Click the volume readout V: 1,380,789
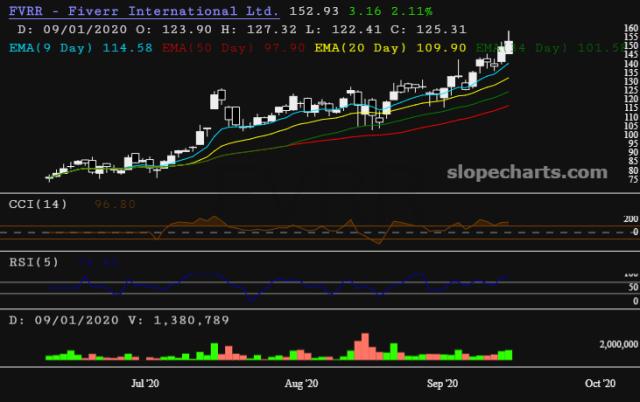 pos(179,320)
